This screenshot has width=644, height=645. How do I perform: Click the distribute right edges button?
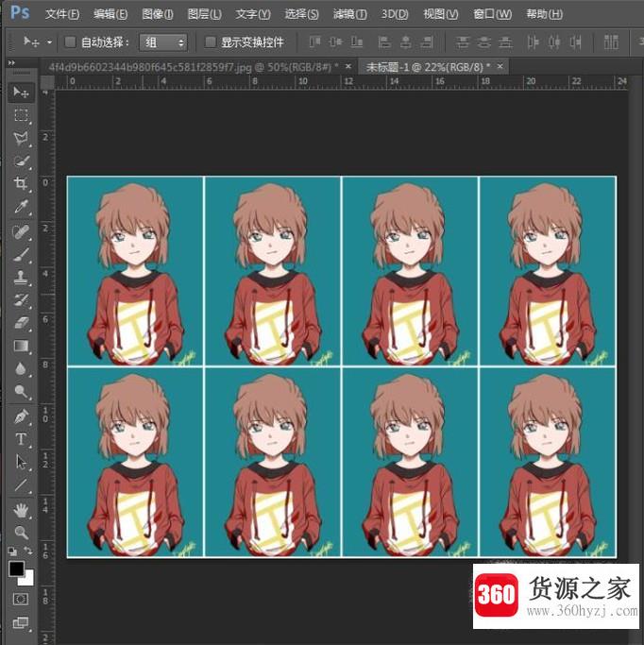pyautogui.click(x=576, y=42)
